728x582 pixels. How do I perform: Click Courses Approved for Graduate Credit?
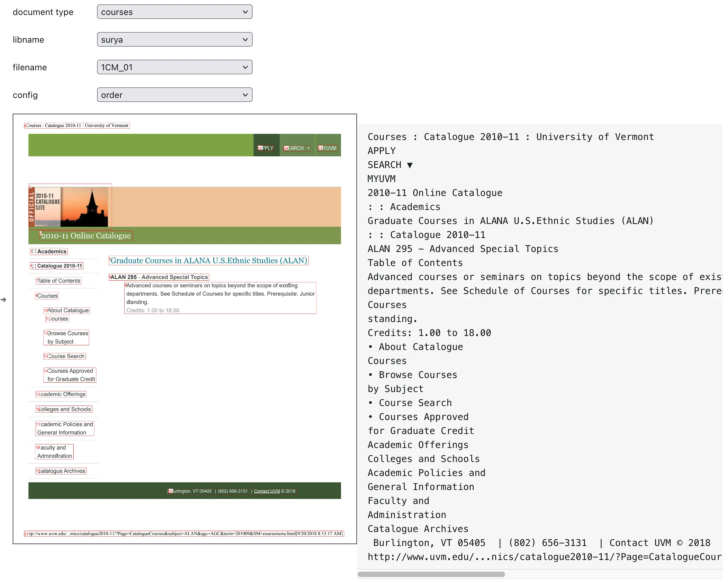tap(70, 375)
